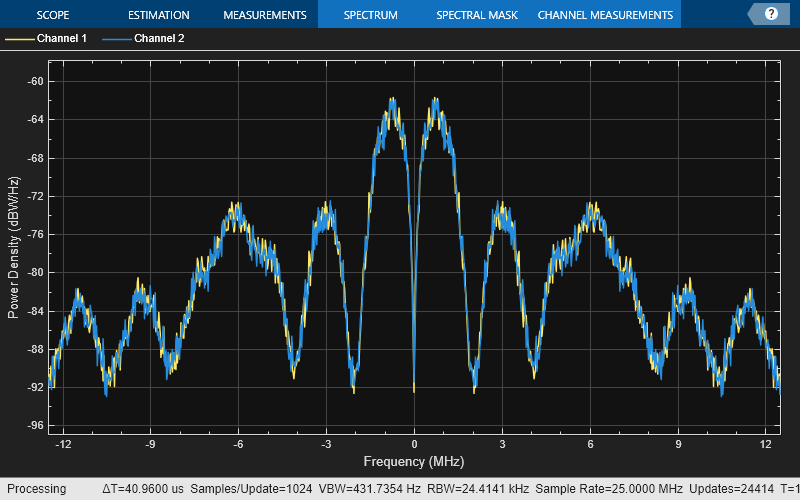This screenshot has height=500, width=800.
Task: Switch to the Estimation tab
Action: tap(158, 15)
